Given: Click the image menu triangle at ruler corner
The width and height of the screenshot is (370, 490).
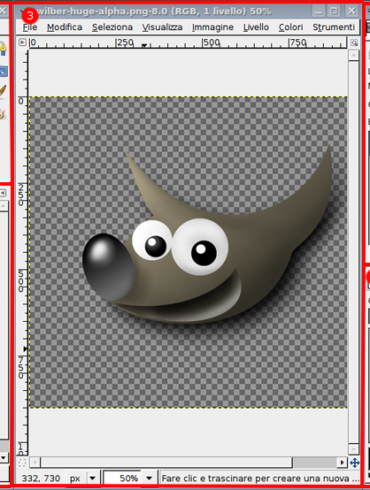Looking at the screenshot, I should 22,42.
